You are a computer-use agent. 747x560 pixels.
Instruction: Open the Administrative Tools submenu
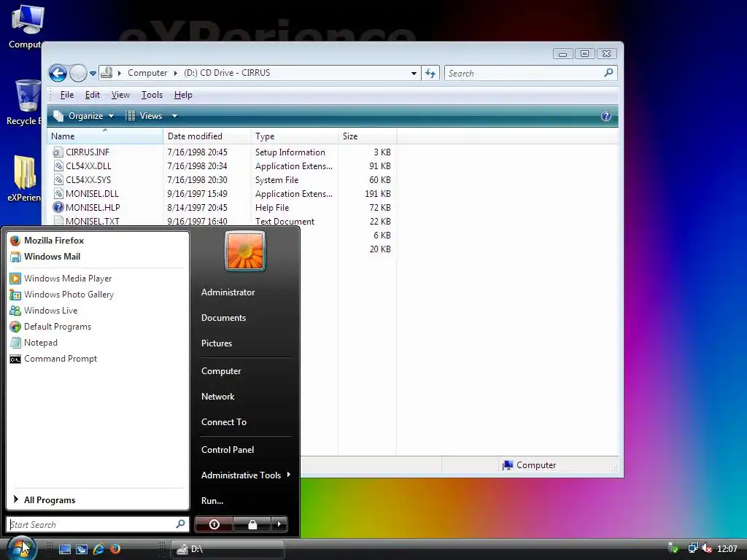(246, 475)
